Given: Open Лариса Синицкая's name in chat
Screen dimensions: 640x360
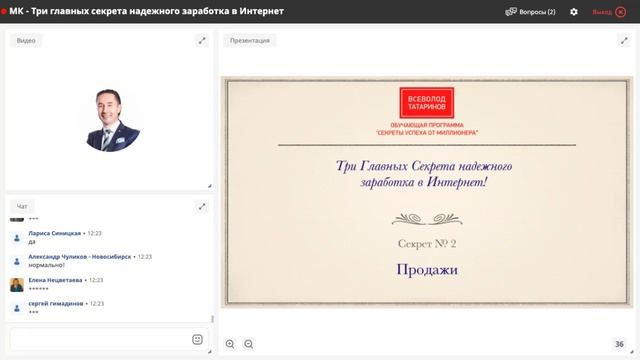Looking at the screenshot, I should [x=55, y=233].
